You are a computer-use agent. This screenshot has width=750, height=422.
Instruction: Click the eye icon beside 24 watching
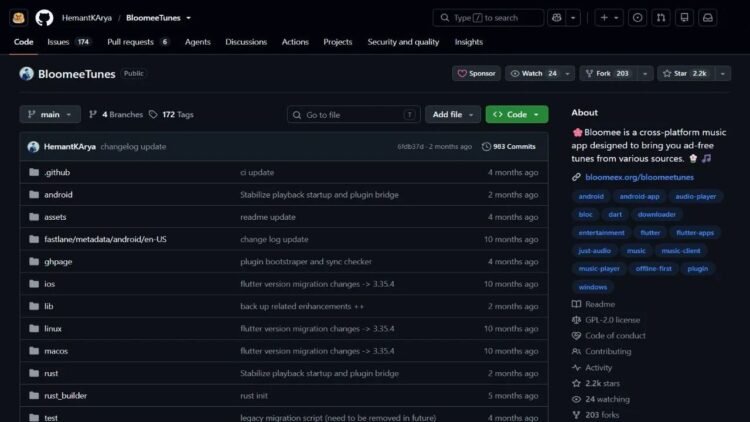576,399
